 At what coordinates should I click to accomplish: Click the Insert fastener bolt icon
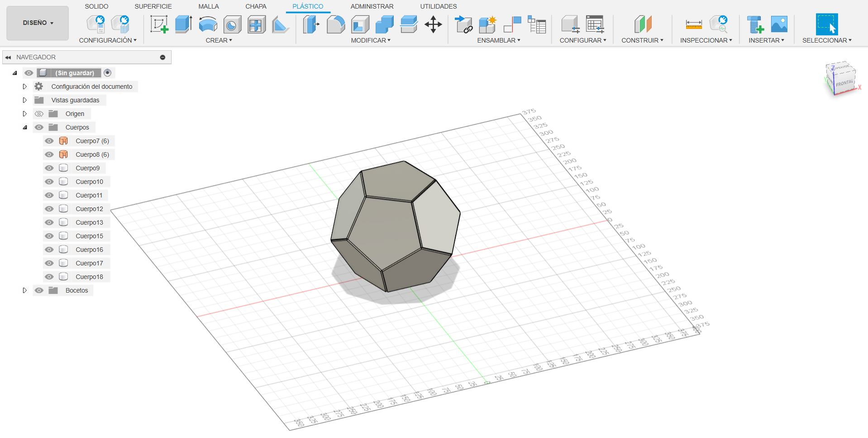[x=755, y=24]
